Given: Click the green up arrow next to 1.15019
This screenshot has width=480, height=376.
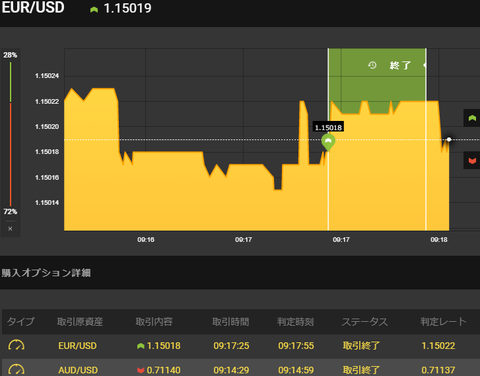Looking at the screenshot, I should pyautogui.click(x=94, y=10).
